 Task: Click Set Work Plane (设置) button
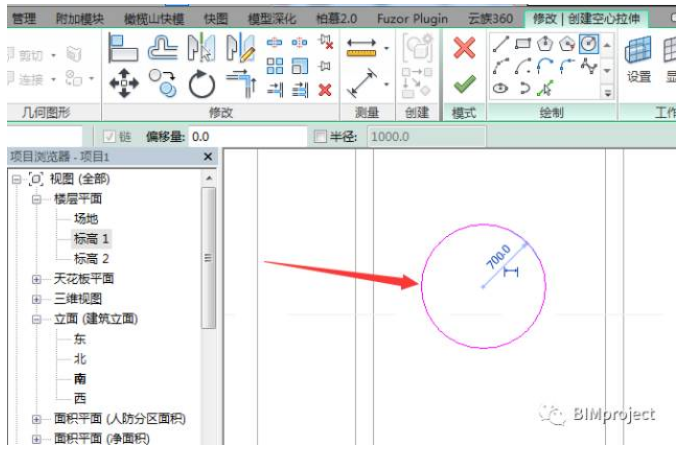coord(638,60)
